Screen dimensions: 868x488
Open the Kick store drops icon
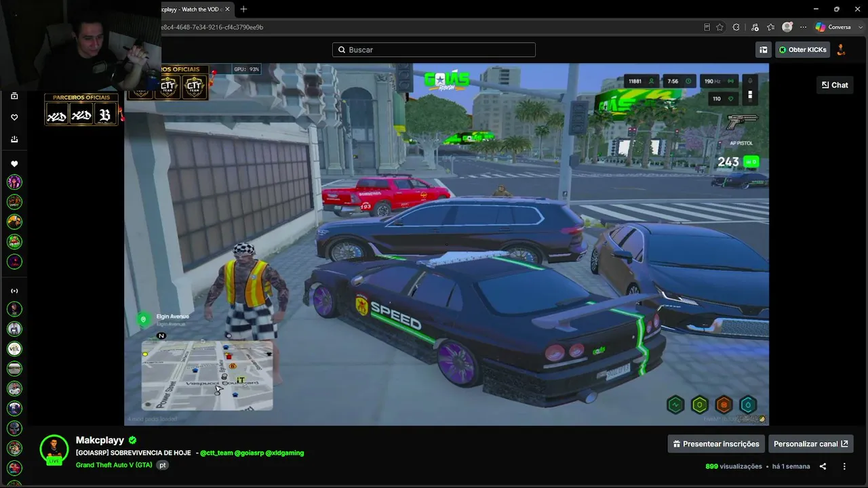764,49
